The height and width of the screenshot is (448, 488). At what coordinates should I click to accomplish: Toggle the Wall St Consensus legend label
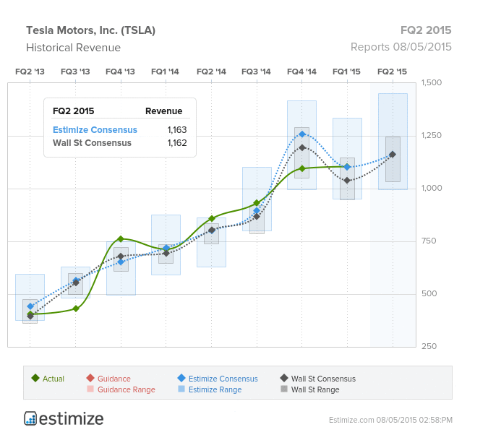(323, 379)
